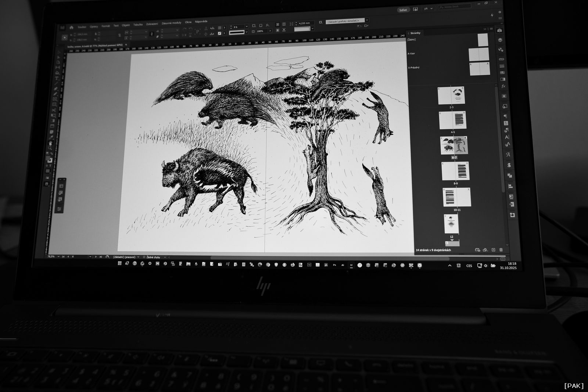Go to next page using status bar arrow
Screen dimensions: 588x392
(x=96, y=257)
